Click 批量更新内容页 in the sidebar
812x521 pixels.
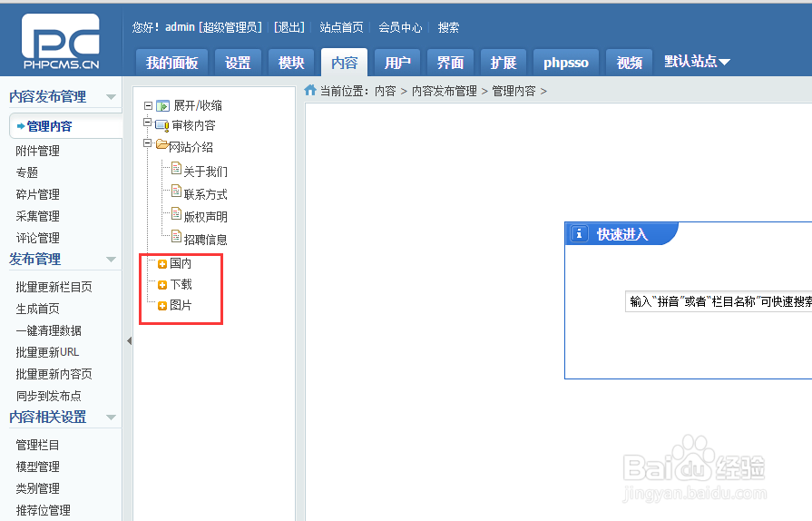54,374
